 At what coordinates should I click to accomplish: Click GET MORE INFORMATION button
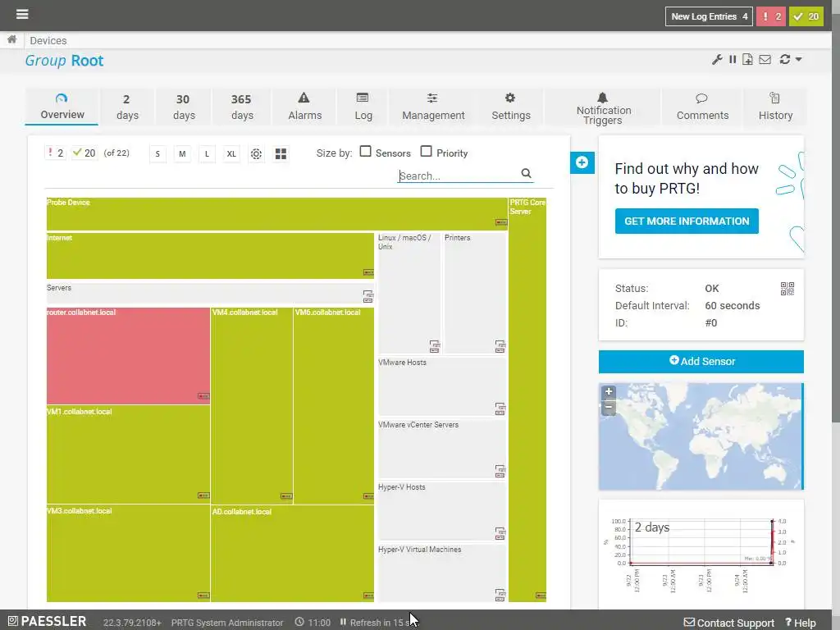point(687,221)
